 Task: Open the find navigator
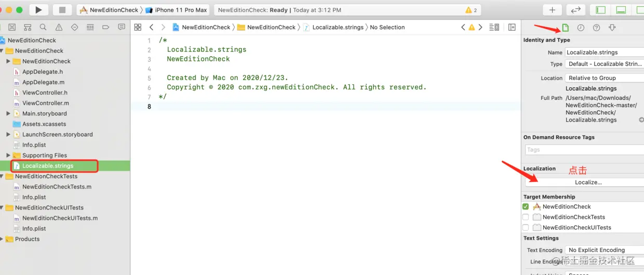[43, 27]
